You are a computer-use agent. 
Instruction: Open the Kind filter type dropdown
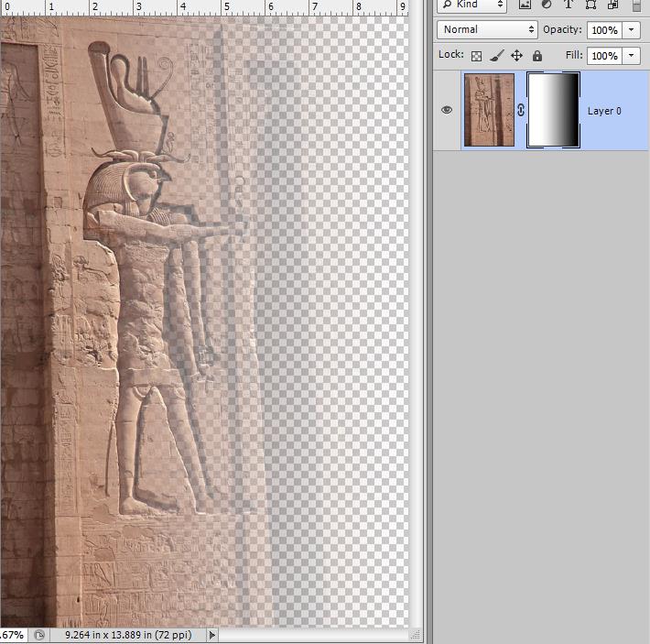click(472, 5)
